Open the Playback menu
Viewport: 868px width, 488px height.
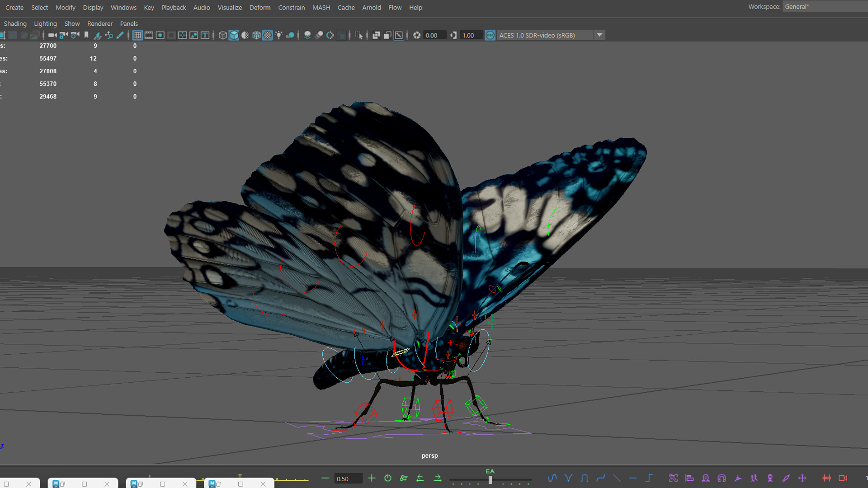pyautogui.click(x=174, y=8)
